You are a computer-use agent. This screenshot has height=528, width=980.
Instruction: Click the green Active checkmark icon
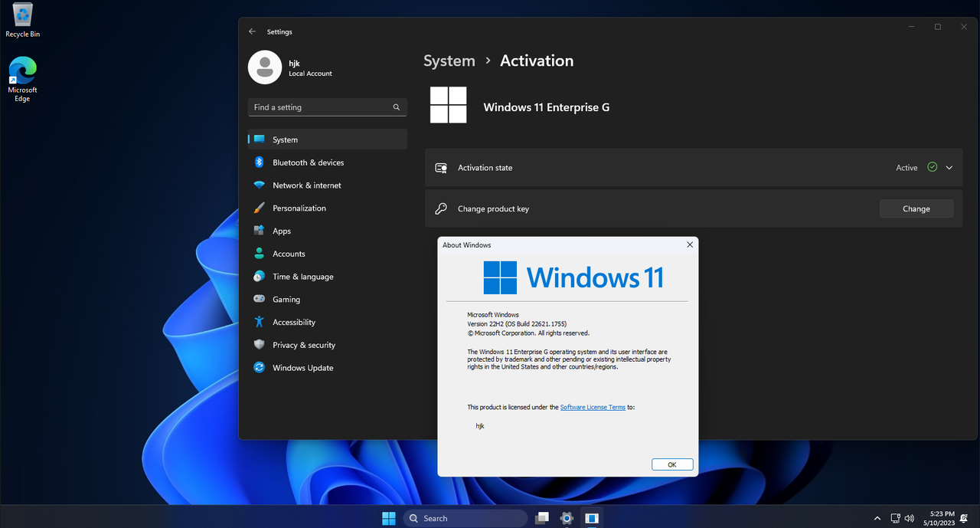point(932,167)
